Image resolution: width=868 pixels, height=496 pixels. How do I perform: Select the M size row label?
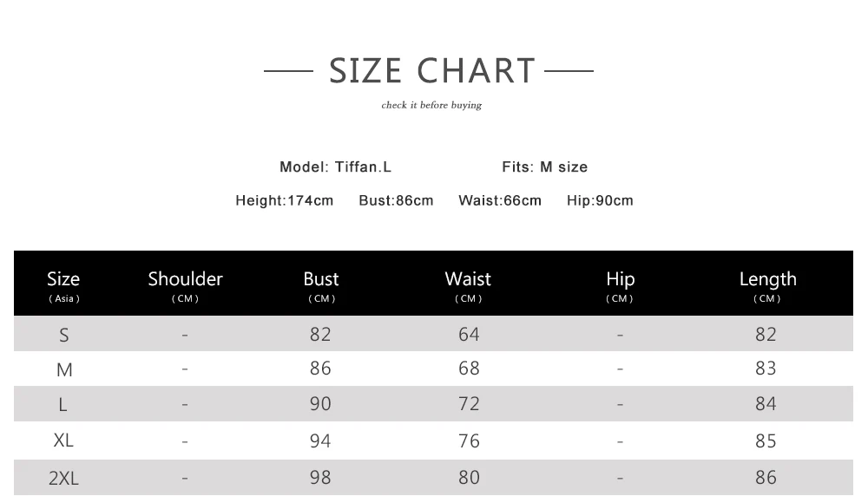[x=64, y=369]
